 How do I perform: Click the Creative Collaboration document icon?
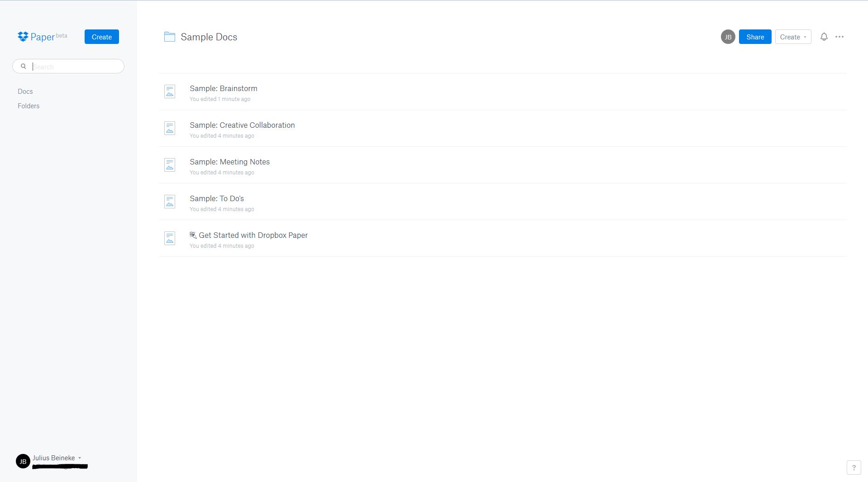170,128
